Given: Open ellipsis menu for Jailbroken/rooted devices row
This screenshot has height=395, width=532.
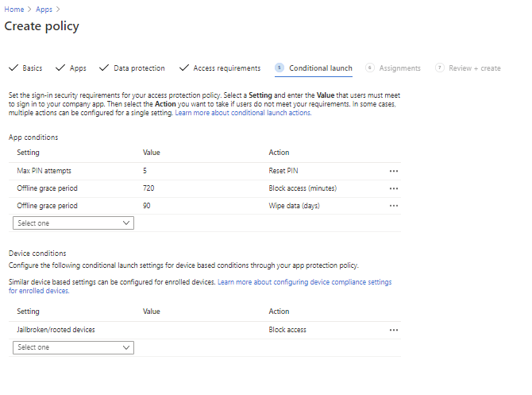Looking at the screenshot, I should [394, 330].
